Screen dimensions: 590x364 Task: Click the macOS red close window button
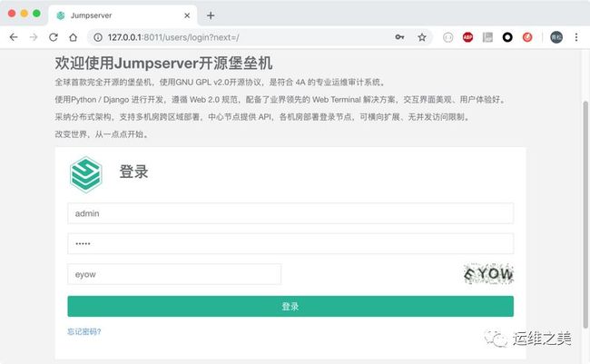[x=12, y=14]
